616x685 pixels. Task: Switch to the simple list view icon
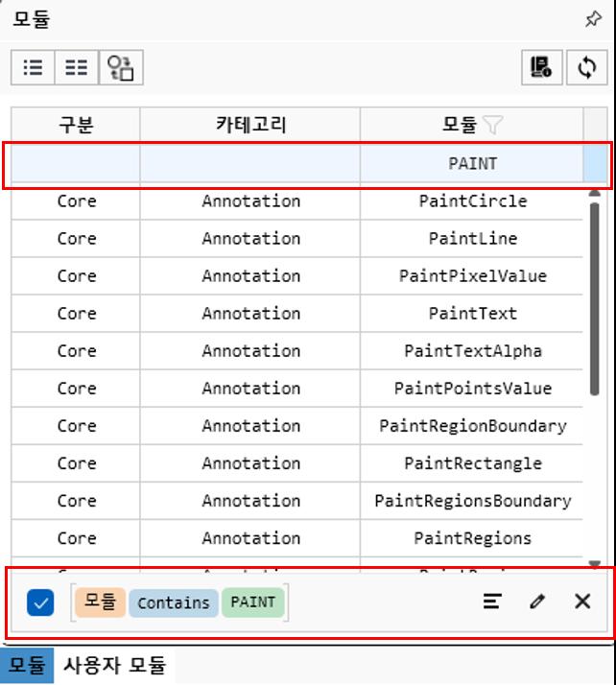(34, 67)
